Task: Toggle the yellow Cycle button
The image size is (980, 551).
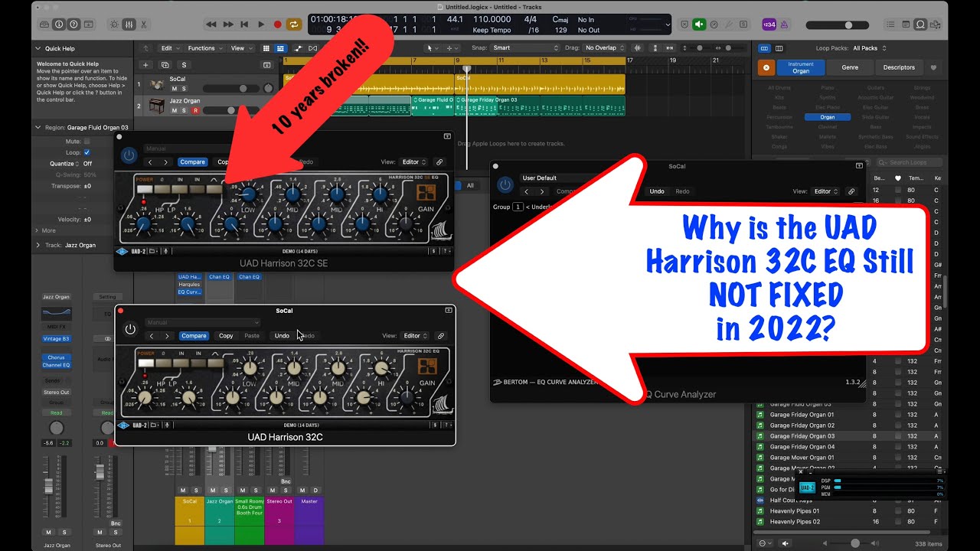Action: coord(294,24)
